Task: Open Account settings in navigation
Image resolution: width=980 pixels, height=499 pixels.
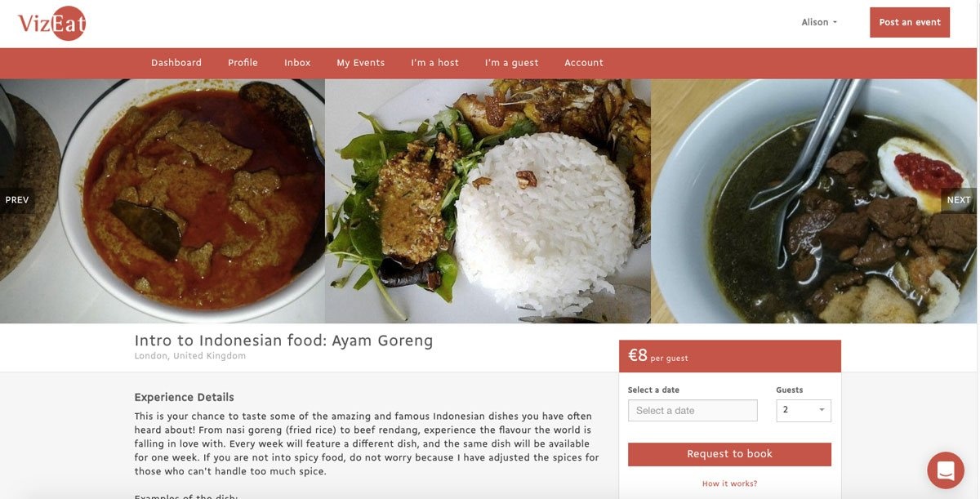Action: point(584,63)
